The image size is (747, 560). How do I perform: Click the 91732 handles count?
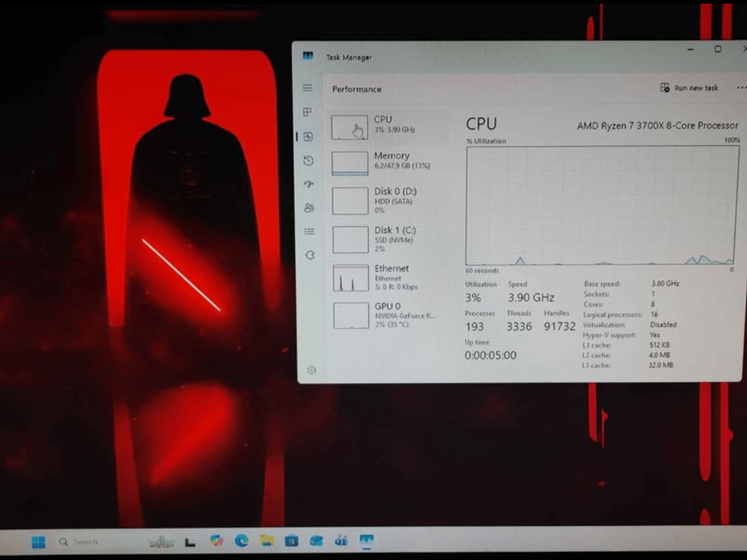click(x=560, y=326)
